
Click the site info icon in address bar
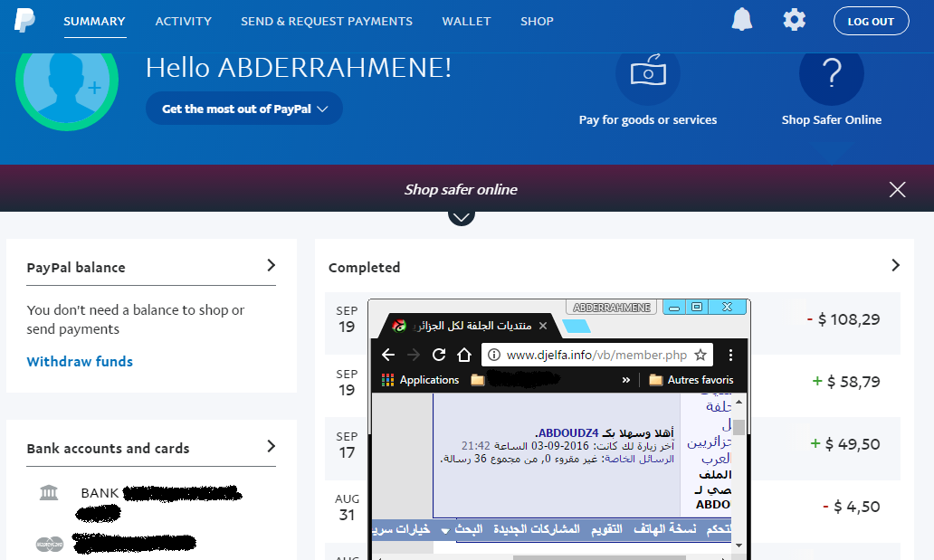point(494,355)
